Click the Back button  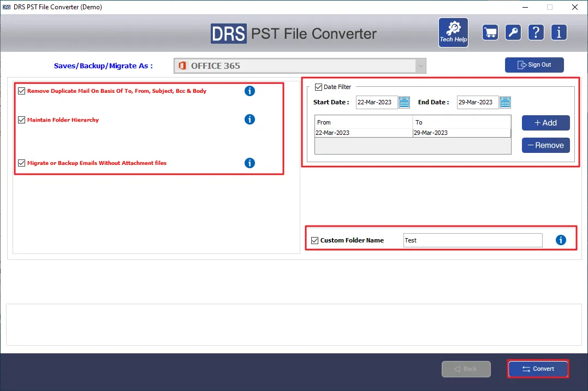click(x=466, y=369)
